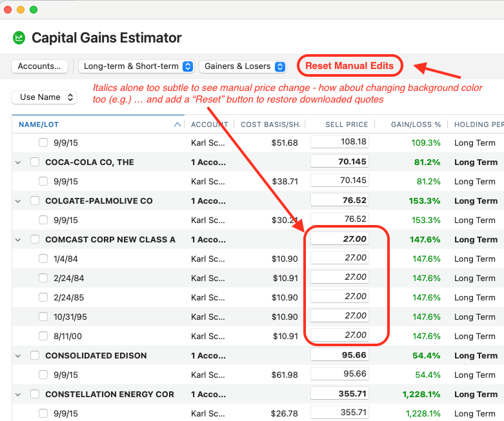
Task: Edit sell price for 8/11/00 lot
Action: [x=339, y=335]
